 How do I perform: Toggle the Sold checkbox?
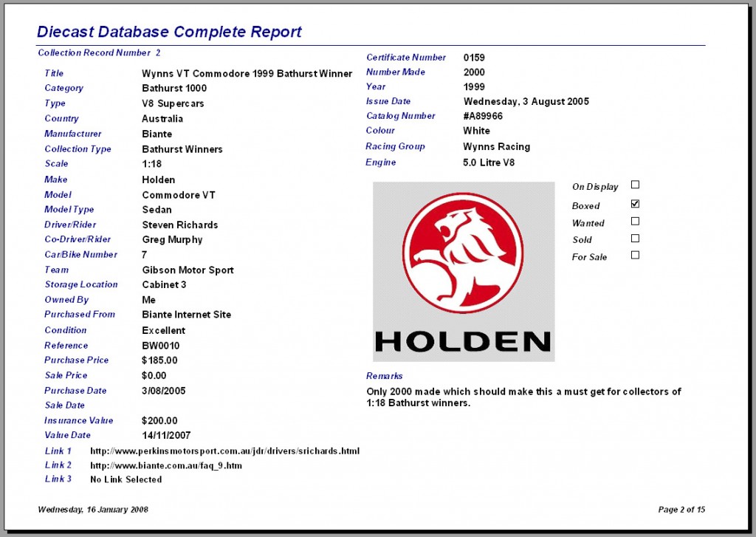click(635, 239)
